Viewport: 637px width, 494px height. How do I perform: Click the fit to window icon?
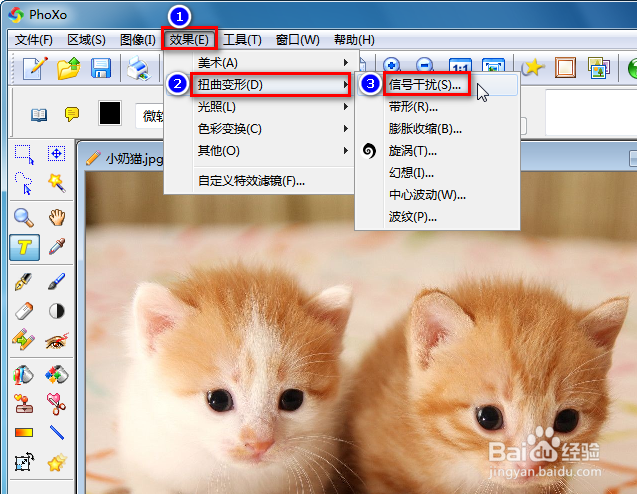tap(493, 65)
